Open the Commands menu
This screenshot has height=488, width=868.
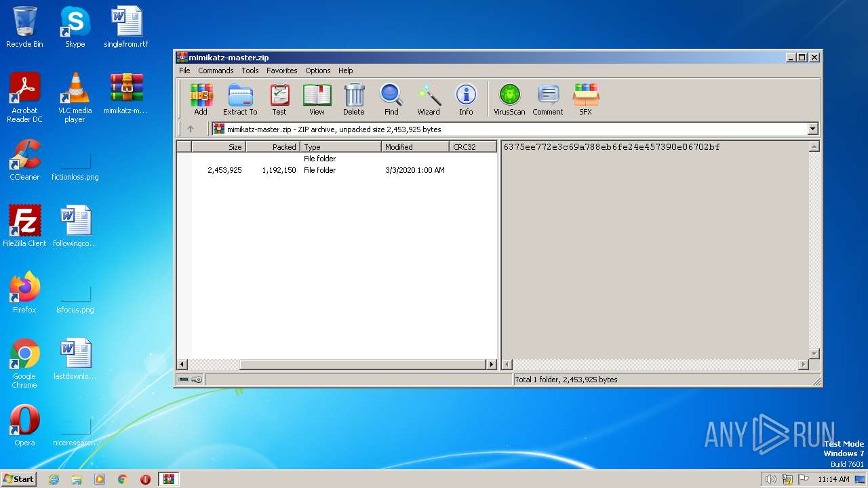click(216, 70)
